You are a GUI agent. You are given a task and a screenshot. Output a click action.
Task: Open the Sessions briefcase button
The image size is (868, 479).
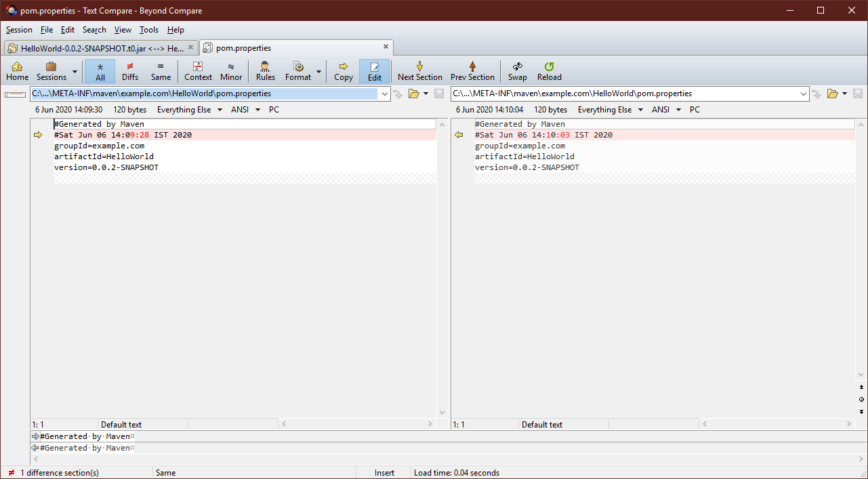[x=51, y=71]
